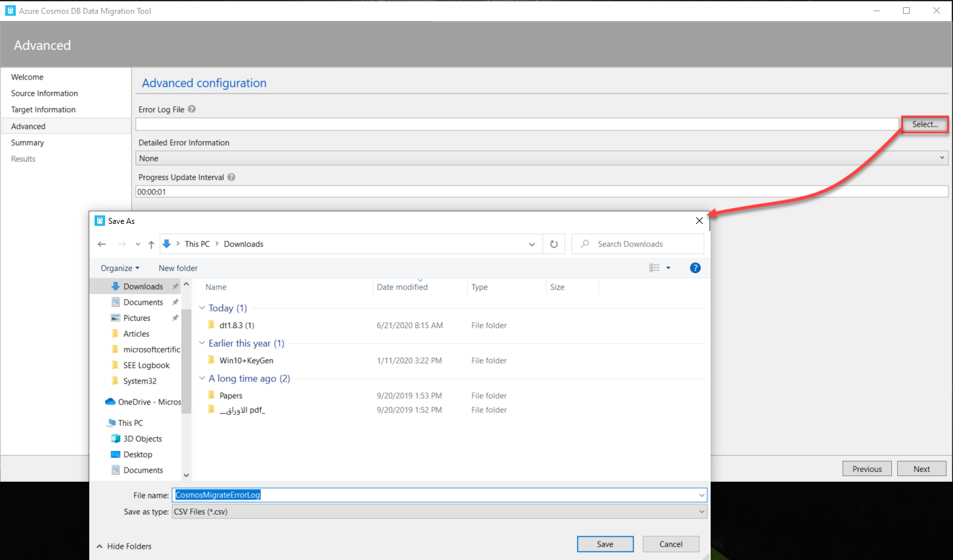The height and width of the screenshot is (560, 953).
Task: Open the Source Information step
Action: [44, 93]
